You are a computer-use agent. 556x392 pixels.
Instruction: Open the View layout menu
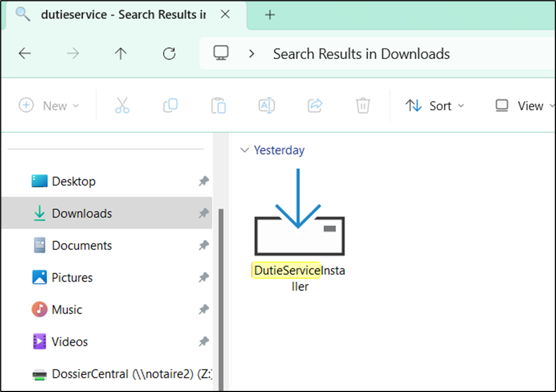(525, 105)
